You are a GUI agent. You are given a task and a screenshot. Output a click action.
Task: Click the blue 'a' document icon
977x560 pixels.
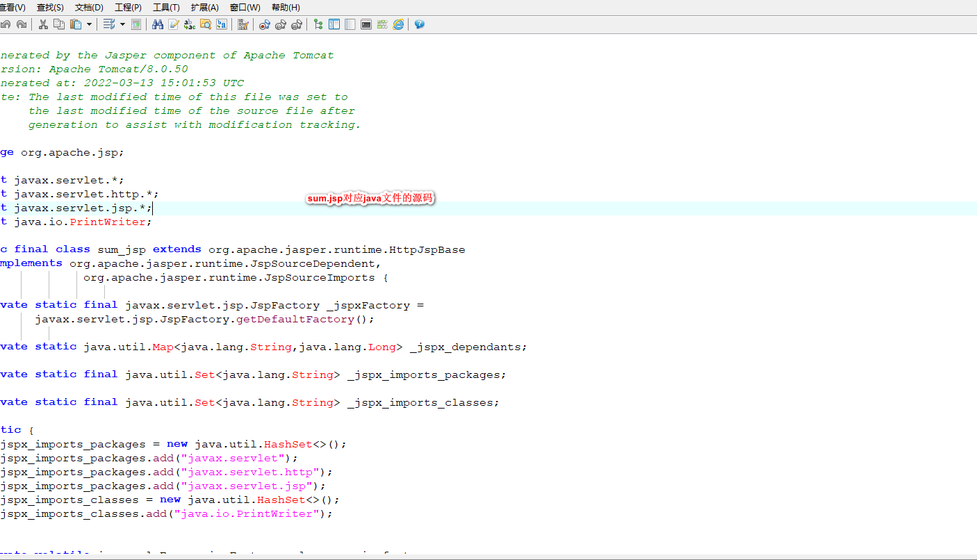(x=222, y=24)
